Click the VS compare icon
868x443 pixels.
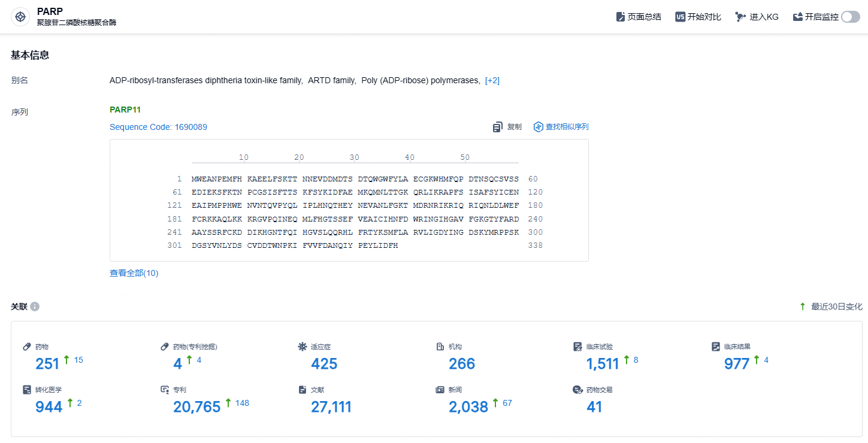(x=680, y=17)
